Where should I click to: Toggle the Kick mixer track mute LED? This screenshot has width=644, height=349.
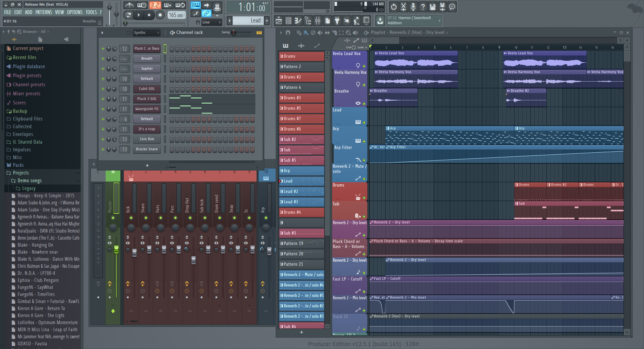[131, 218]
